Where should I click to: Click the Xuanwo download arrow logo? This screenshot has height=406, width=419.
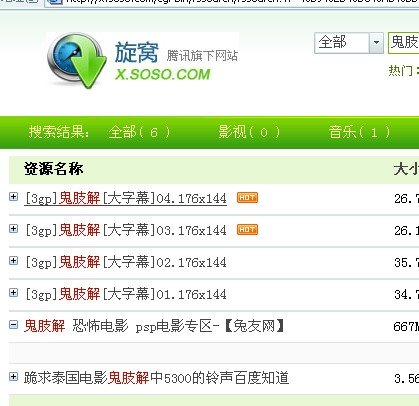pos(77,60)
